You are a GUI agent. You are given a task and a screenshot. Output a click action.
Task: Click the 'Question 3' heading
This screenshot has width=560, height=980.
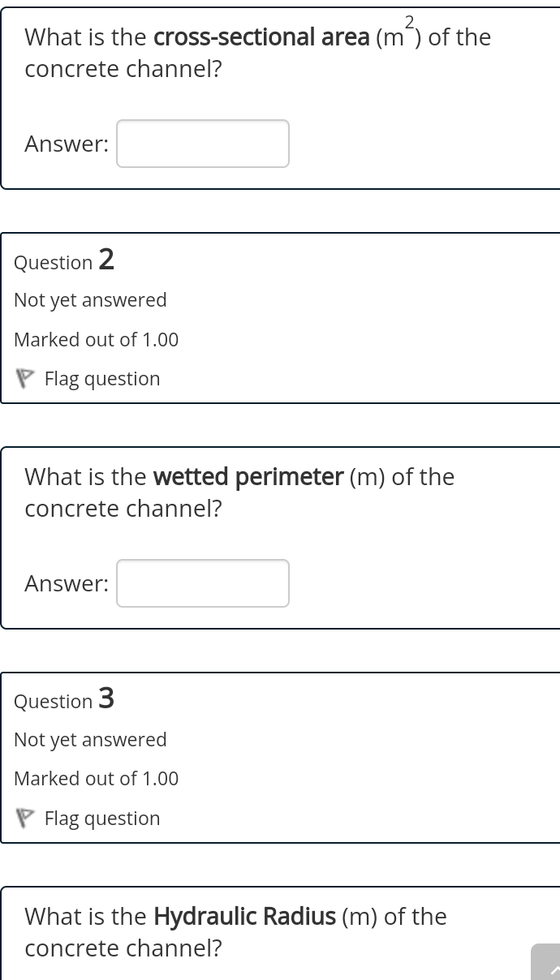click(x=64, y=699)
